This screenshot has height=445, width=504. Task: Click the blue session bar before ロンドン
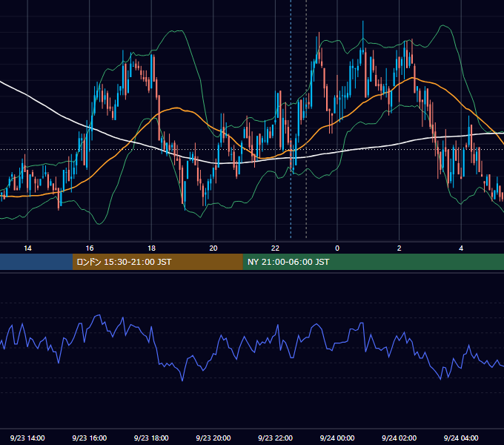pyautogui.click(x=36, y=262)
